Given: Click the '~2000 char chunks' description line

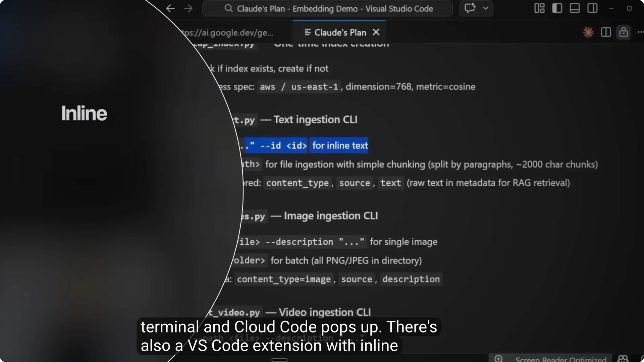Looking at the screenshot, I should point(431,165).
